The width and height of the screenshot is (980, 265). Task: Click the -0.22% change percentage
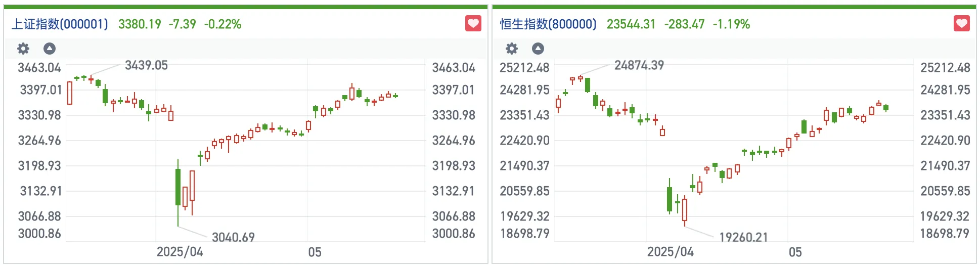[x=222, y=24]
